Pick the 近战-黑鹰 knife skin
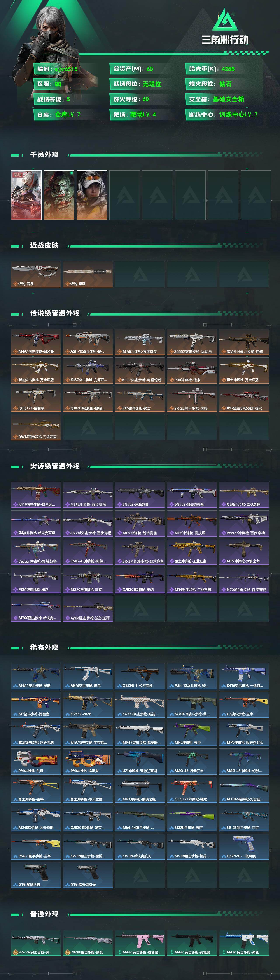Image resolution: width=280 pixels, height=980 pixels. (88, 274)
